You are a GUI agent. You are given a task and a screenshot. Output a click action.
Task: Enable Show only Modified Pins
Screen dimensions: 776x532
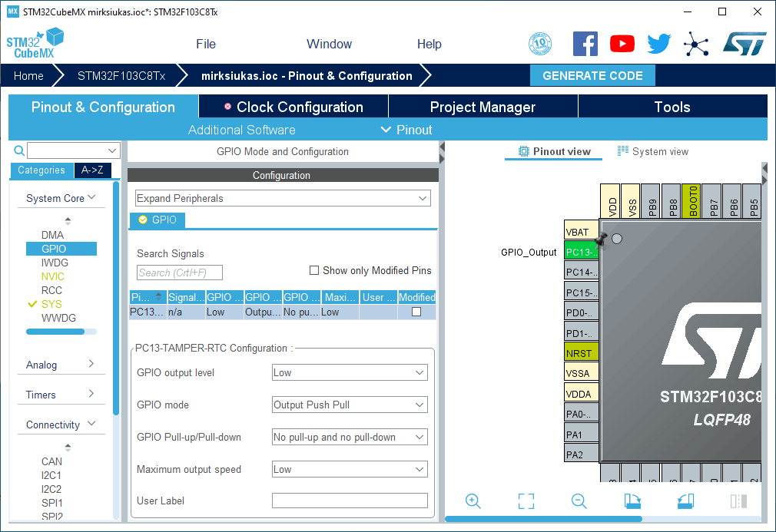coord(313,270)
